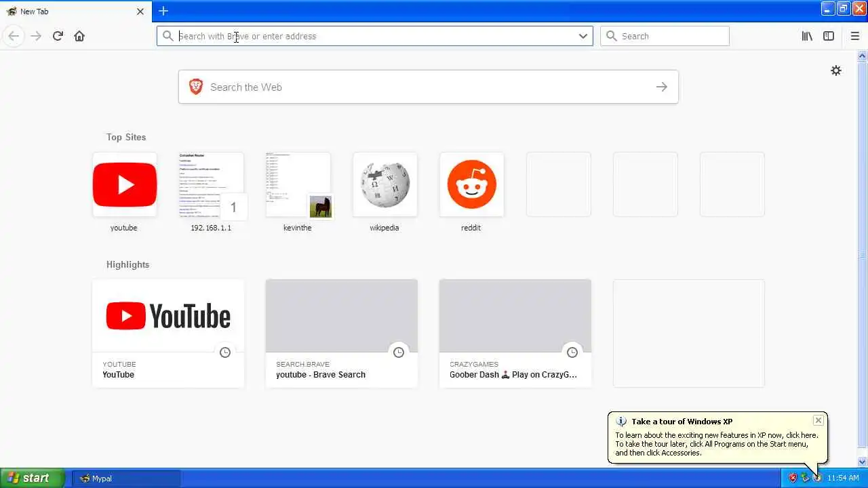Reload the current page

click(x=58, y=36)
